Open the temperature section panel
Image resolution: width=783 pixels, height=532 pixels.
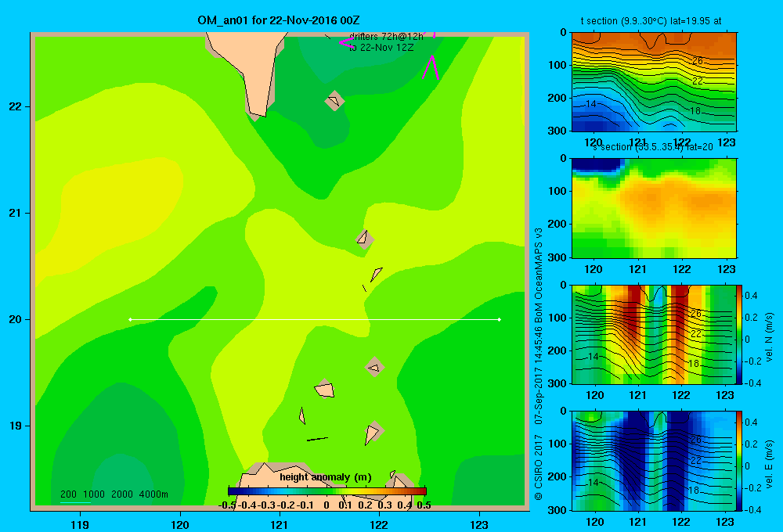(654, 82)
